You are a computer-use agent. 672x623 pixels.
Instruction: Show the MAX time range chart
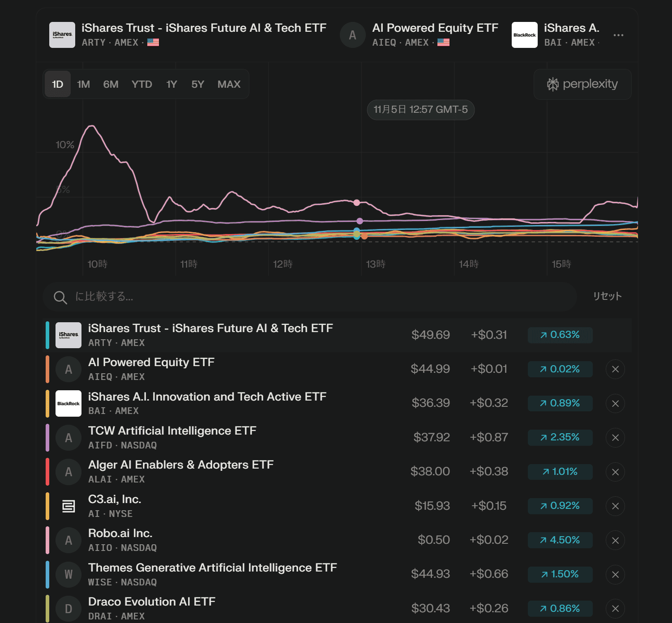229,84
